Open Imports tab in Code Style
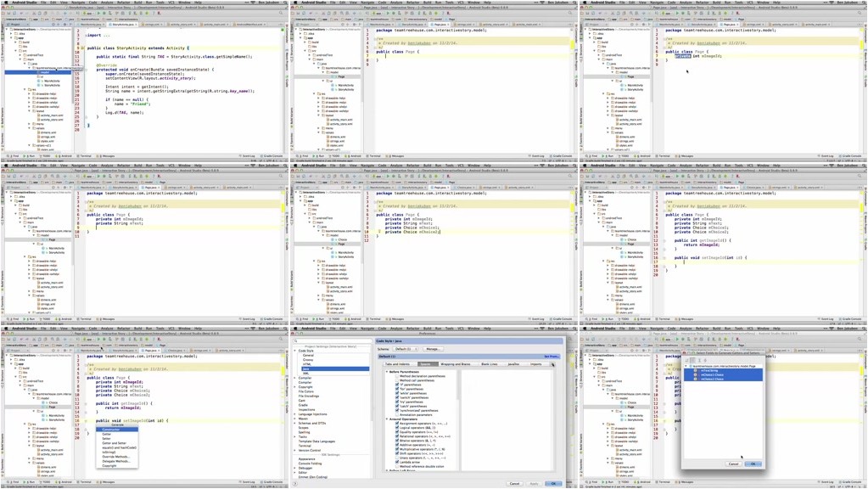This screenshot has height=489, width=868. click(x=536, y=364)
